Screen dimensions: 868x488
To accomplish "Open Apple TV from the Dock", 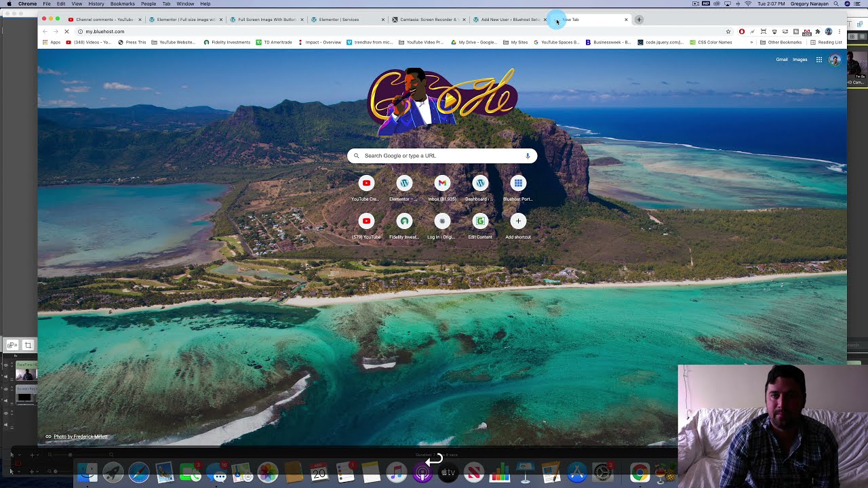I will coord(448,472).
